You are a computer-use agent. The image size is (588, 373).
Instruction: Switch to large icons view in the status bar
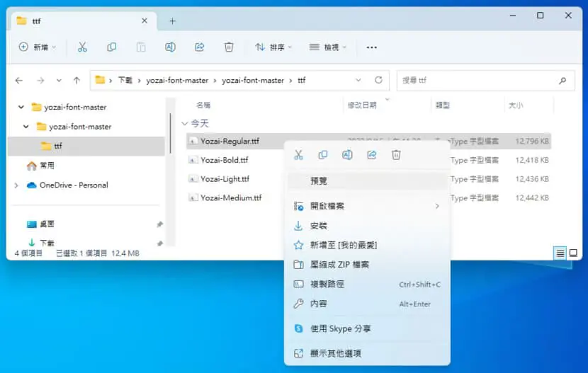click(x=573, y=253)
